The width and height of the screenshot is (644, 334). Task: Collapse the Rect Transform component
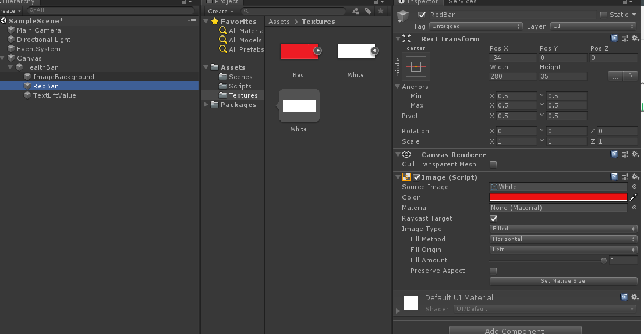(x=398, y=38)
